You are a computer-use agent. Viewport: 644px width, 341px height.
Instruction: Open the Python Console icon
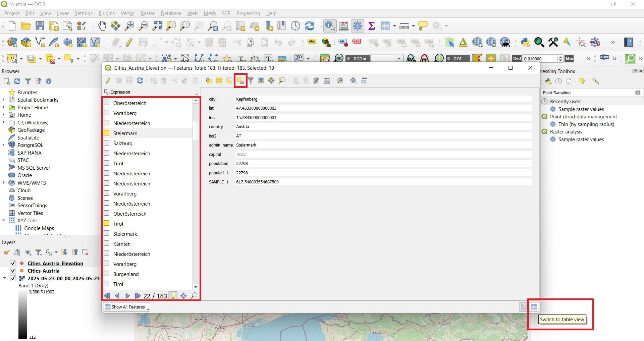pyautogui.click(x=525, y=42)
